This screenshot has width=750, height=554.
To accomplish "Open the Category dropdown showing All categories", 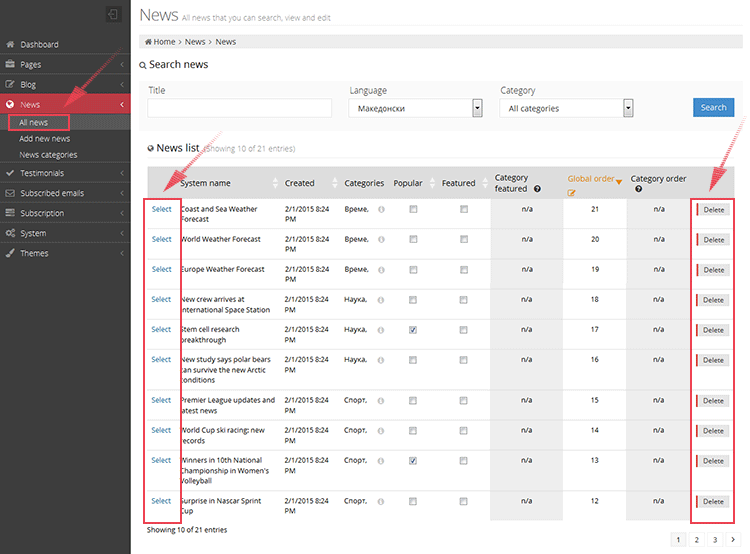I will (x=628, y=108).
